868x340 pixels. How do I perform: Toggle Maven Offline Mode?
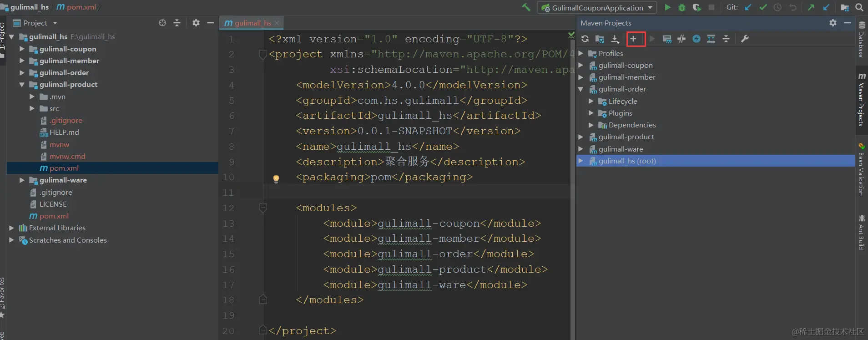681,39
